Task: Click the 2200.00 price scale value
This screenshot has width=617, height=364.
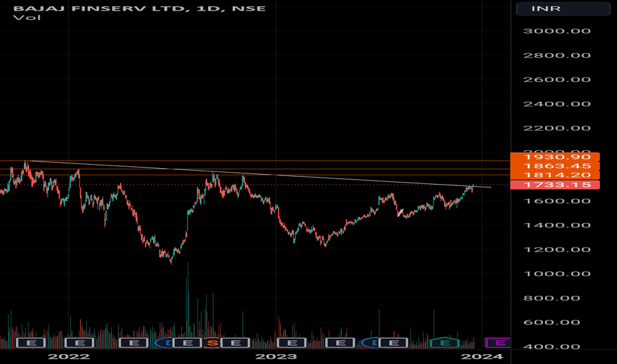Action: tap(557, 128)
